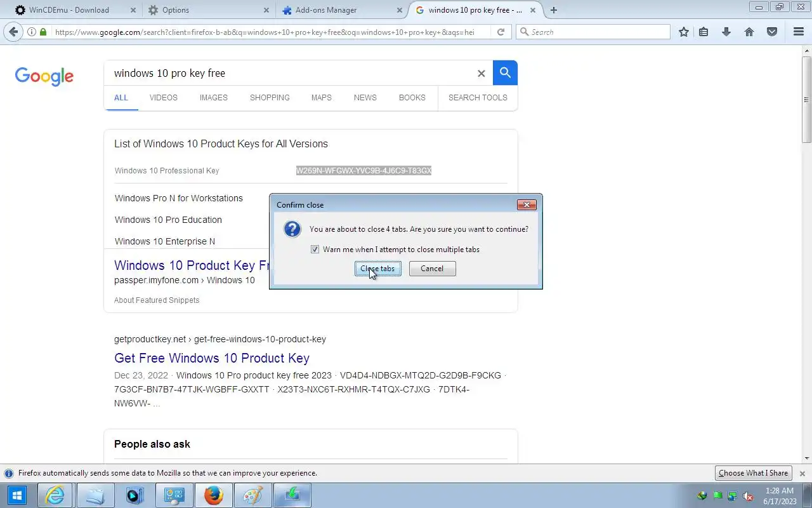Uncheck Warn me when closing multiple tabs

click(x=315, y=250)
